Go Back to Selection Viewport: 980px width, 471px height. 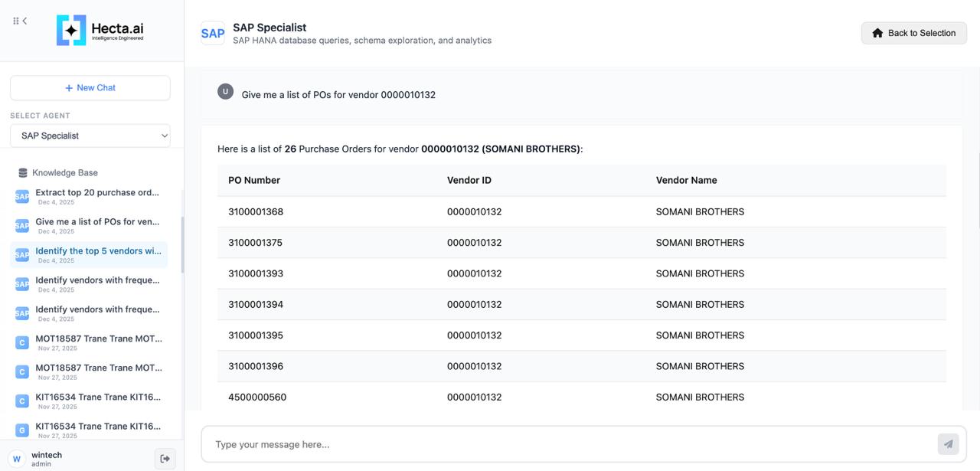click(913, 33)
